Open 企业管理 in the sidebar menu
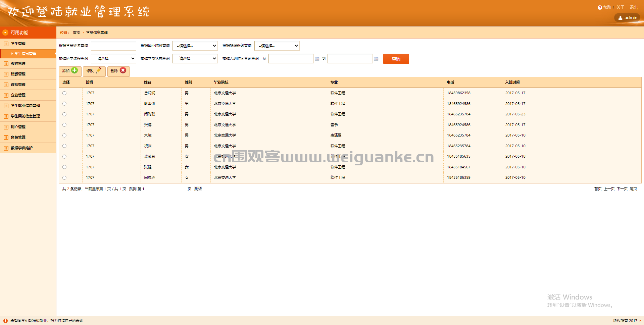This screenshot has width=644, height=325. [18, 95]
